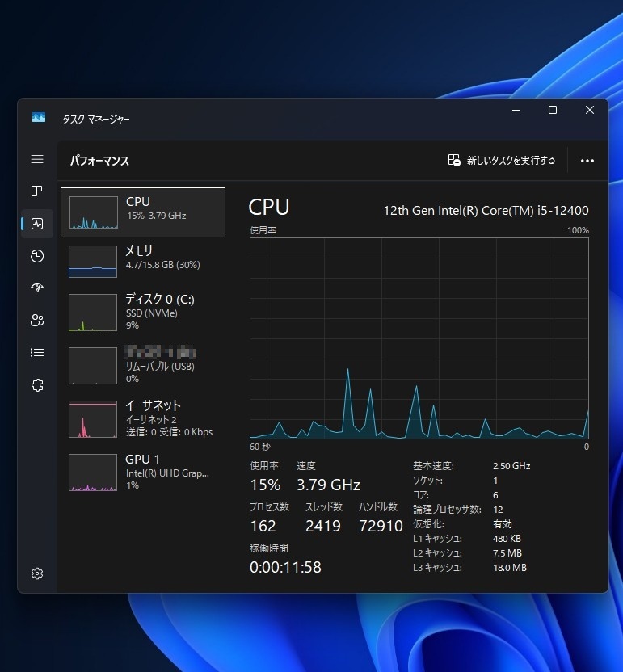Open the Details list page icon
The width and height of the screenshot is (623, 672).
click(x=37, y=353)
